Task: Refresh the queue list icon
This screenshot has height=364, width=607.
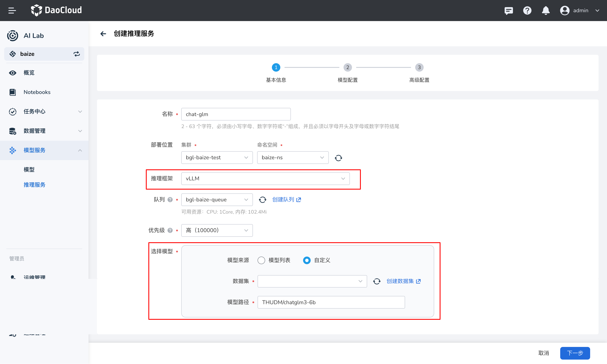Action: 262,200
